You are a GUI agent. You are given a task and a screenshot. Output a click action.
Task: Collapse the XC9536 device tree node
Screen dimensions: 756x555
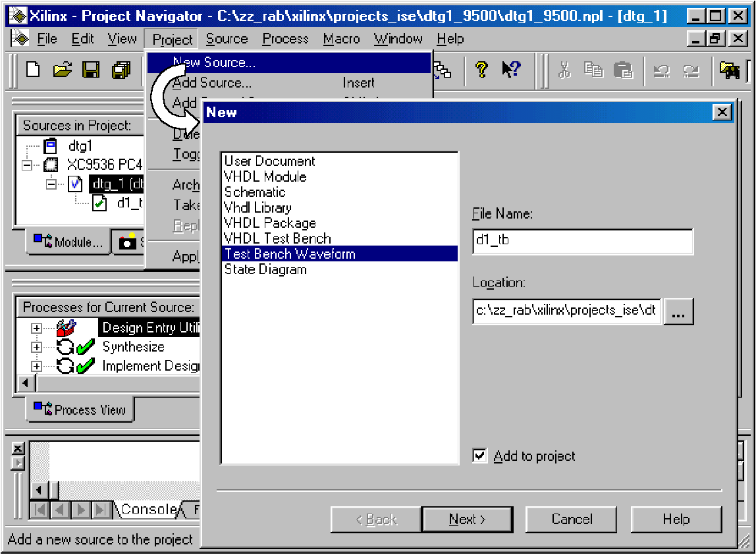(27, 165)
